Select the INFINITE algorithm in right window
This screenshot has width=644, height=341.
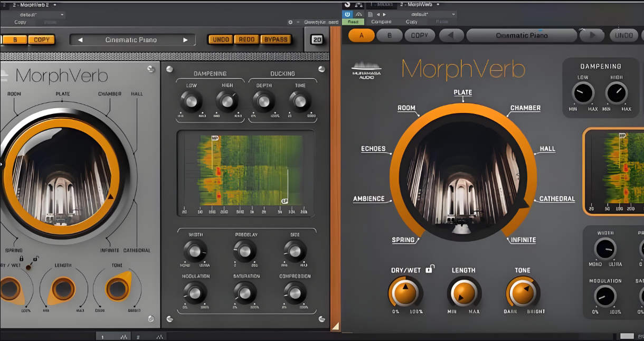point(523,240)
